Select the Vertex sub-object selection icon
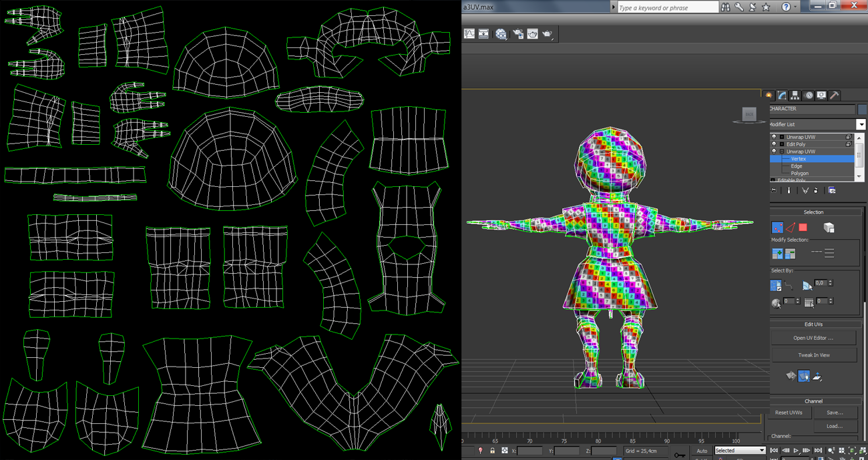This screenshot has height=460, width=868. 778,228
